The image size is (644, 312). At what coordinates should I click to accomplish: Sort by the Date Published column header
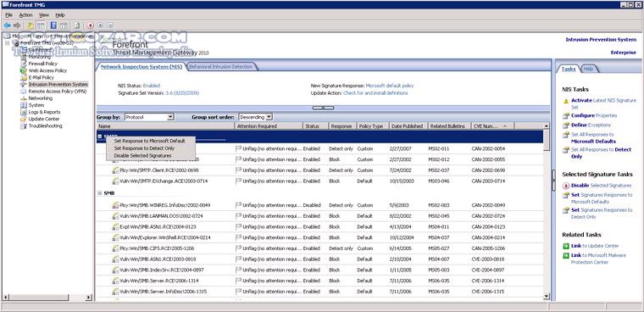click(x=408, y=126)
